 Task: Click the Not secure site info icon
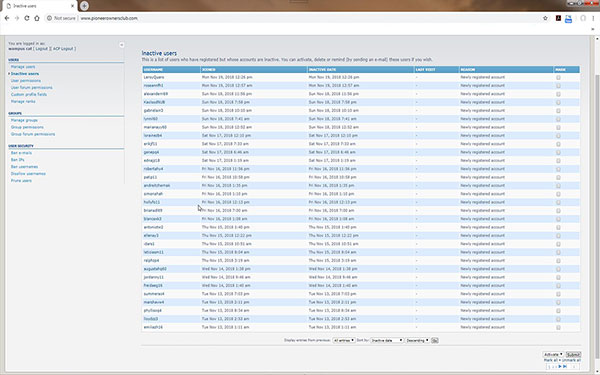[x=49, y=18]
